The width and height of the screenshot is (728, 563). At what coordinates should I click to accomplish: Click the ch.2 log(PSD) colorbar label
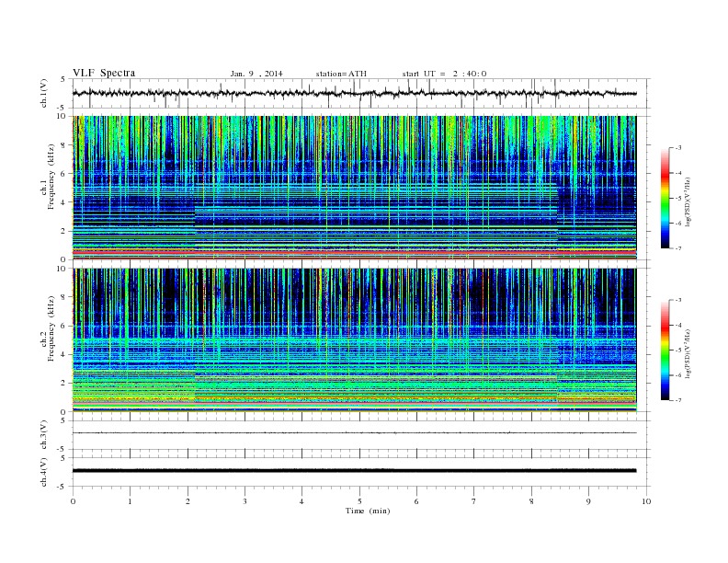coord(688,353)
